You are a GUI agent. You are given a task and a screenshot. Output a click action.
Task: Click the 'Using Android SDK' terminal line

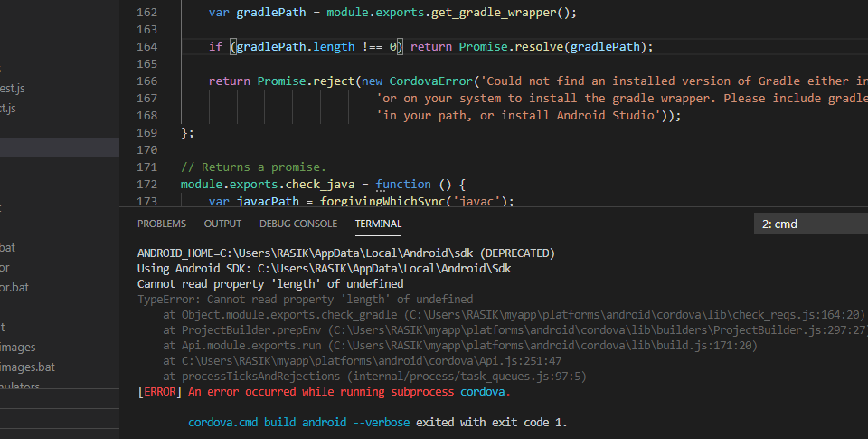pyautogui.click(x=325, y=269)
